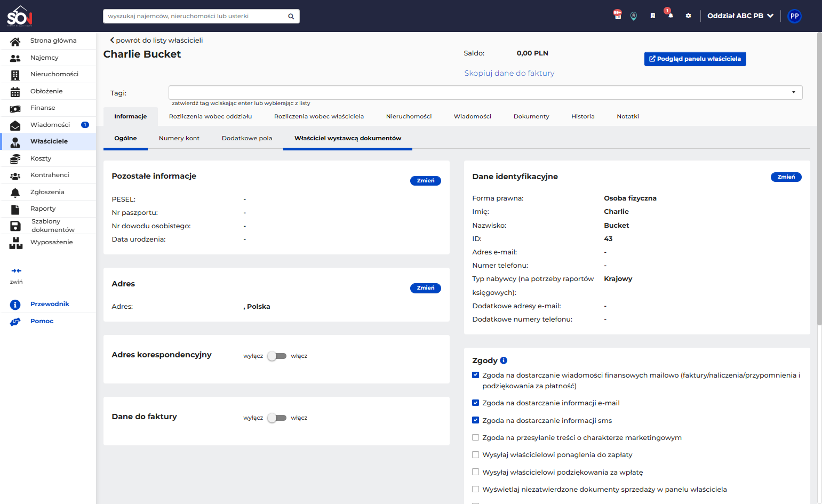Check Wysyłaj właścicielowi podziękowania za wpłatę
This screenshot has width=822, height=504.
(x=476, y=472)
